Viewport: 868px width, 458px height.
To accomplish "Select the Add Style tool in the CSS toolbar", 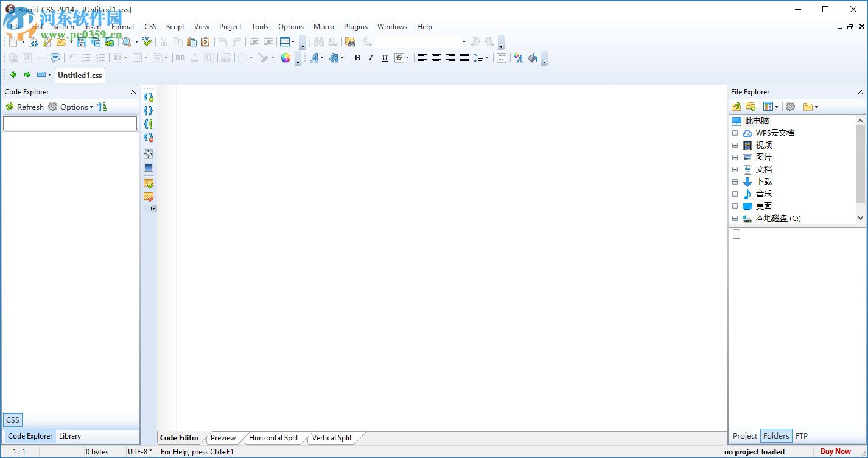I will point(149,96).
